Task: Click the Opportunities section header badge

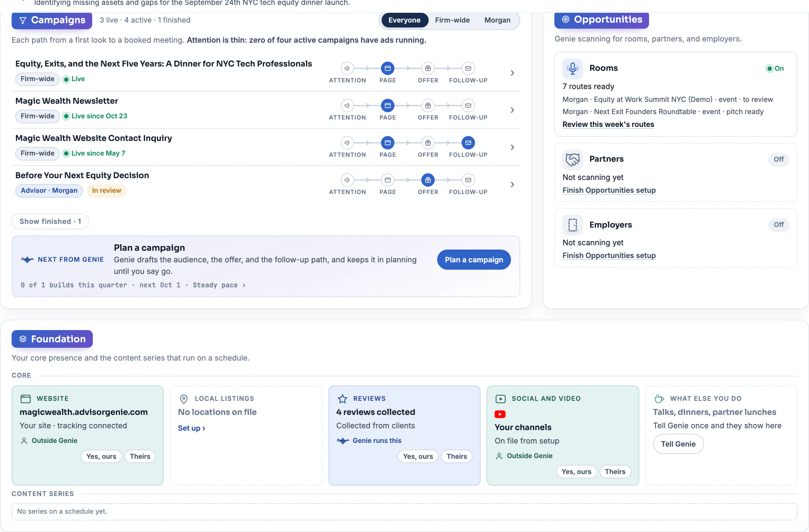Action: [601, 20]
